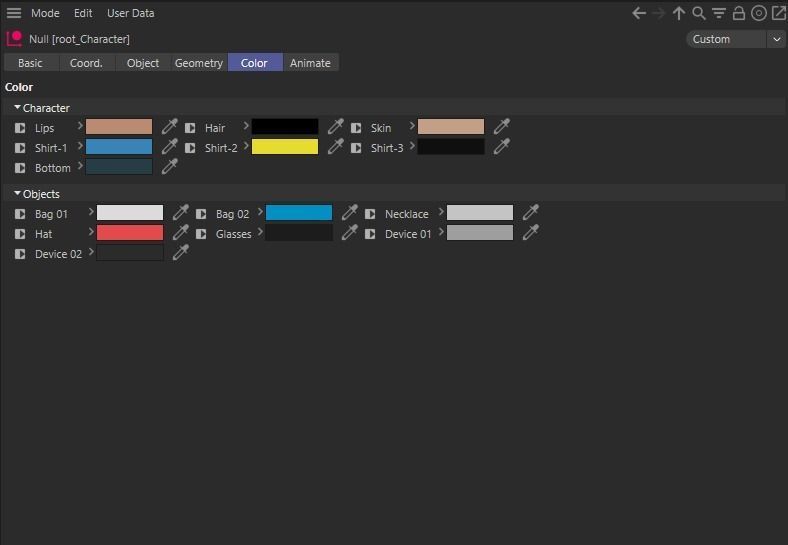Expand Device 01 color chevron
The height and width of the screenshot is (545, 788).
coord(441,232)
